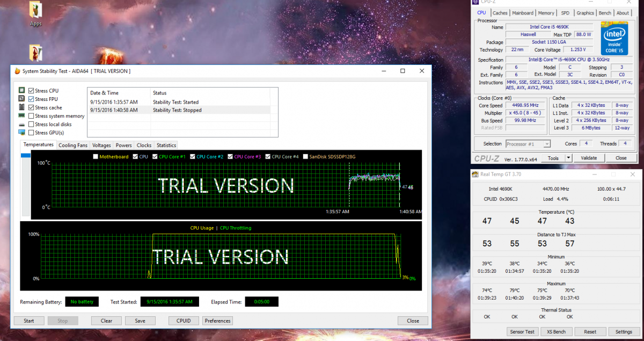The height and width of the screenshot is (341, 644).
Task: Switch to the Cooling Fans tab
Action: tap(73, 145)
